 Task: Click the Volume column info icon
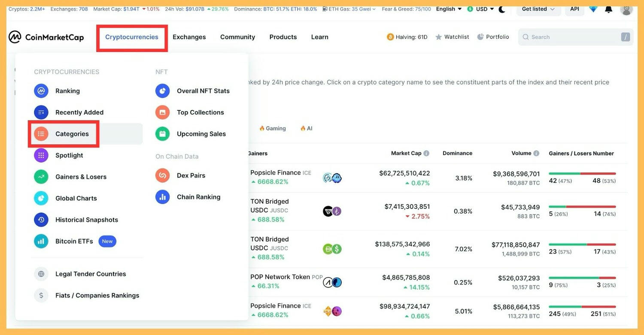coord(536,153)
